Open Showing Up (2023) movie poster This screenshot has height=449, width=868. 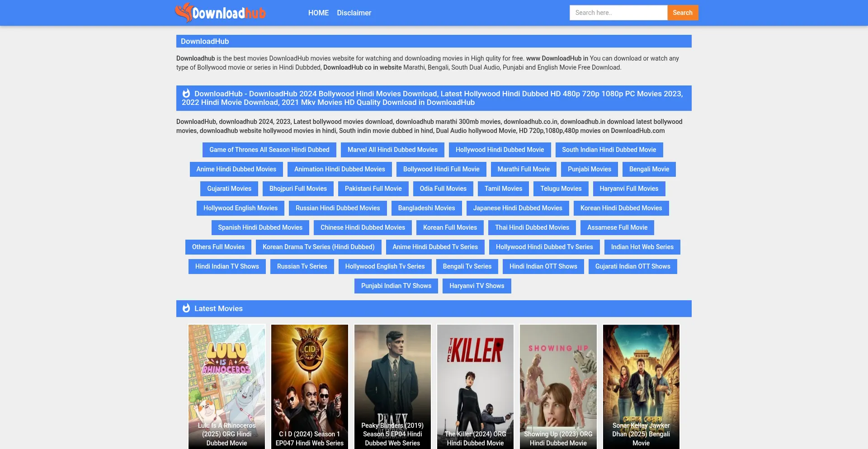tap(558, 387)
